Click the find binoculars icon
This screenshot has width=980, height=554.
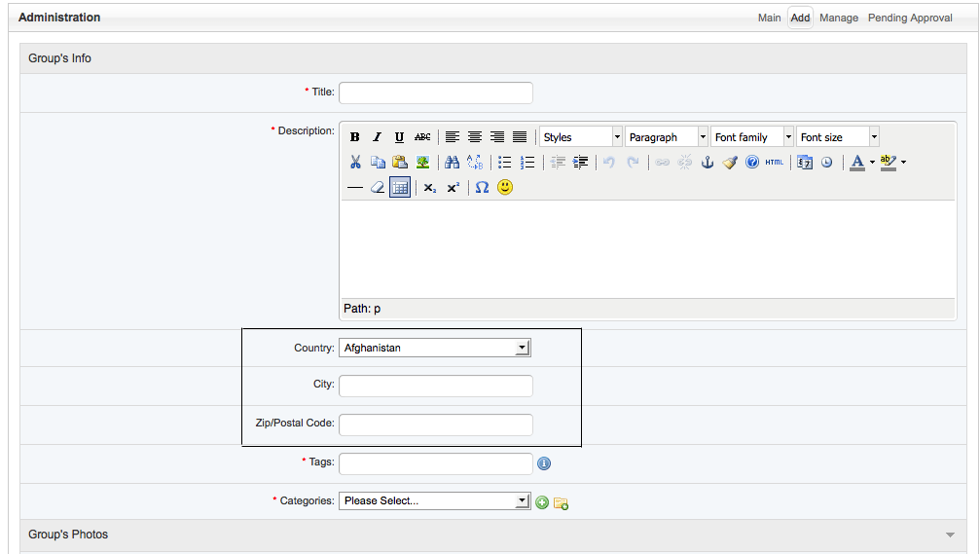click(x=452, y=163)
